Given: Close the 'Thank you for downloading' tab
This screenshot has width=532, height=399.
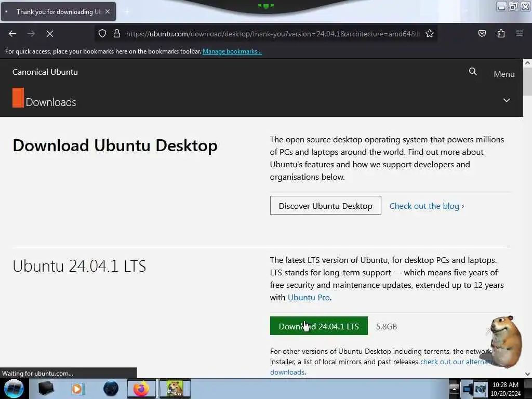Looking at the screenshot, I should tap(108, 11).
